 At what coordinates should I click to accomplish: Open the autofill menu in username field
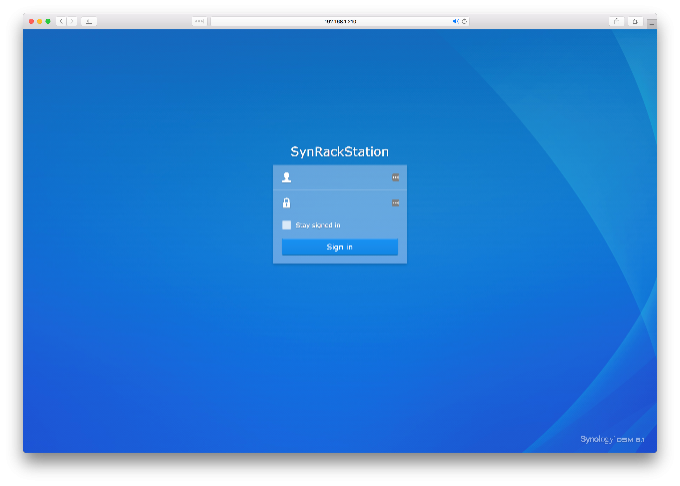click(395, 177)
